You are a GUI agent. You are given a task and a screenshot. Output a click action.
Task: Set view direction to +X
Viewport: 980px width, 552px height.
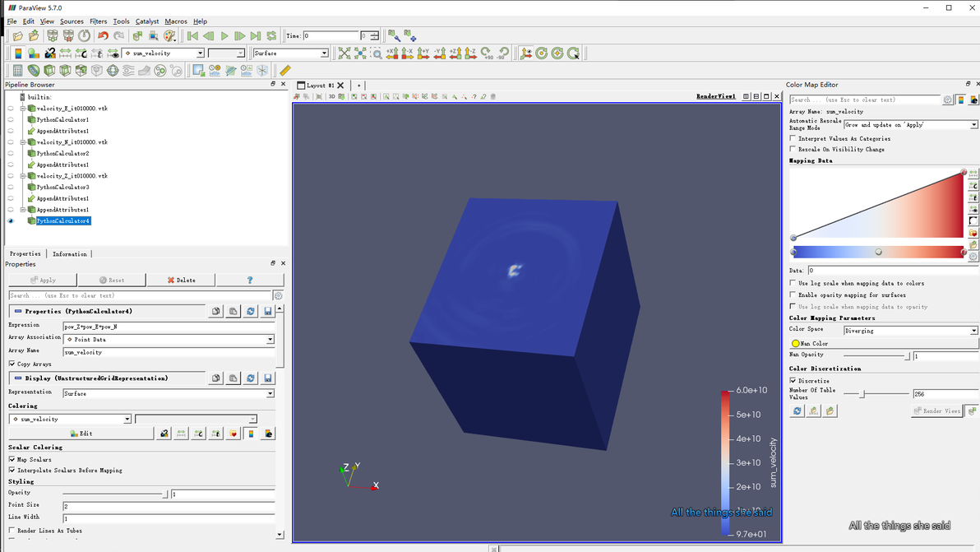[x=392, y=53]
